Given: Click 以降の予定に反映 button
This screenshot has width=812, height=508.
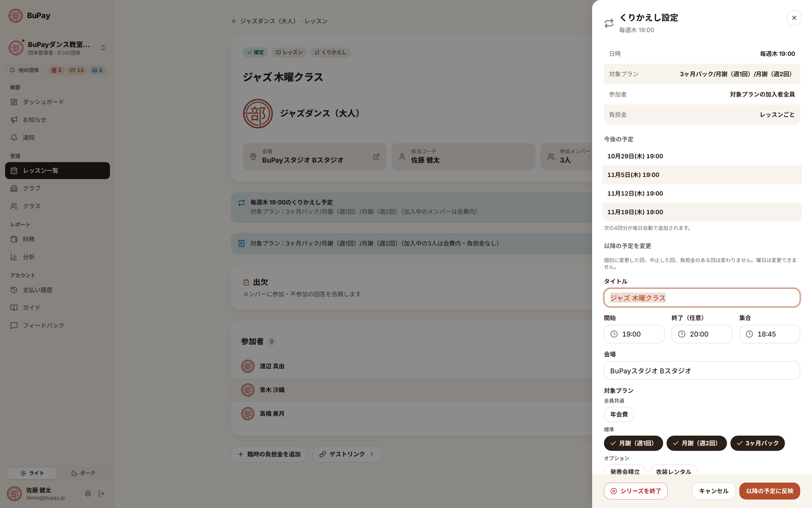Looking at the screenshot, I should pyautogui.click(x=769, y=491).
